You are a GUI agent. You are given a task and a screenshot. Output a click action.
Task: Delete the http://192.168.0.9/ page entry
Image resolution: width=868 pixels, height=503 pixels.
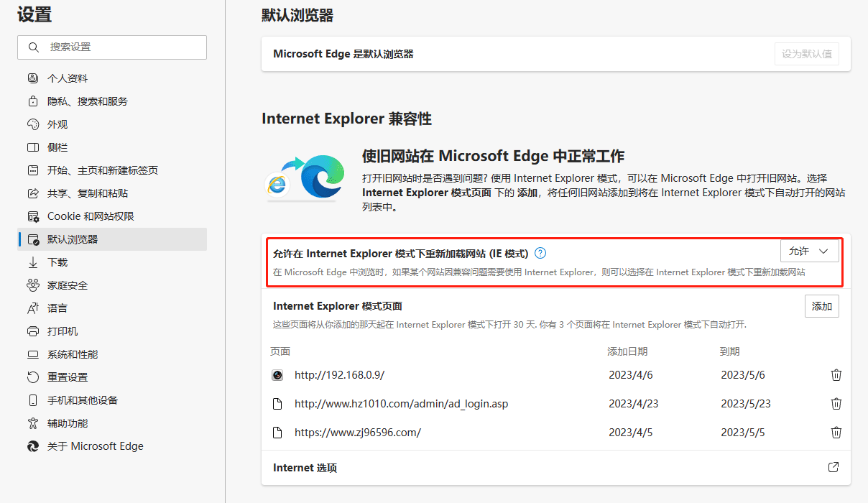836,375
